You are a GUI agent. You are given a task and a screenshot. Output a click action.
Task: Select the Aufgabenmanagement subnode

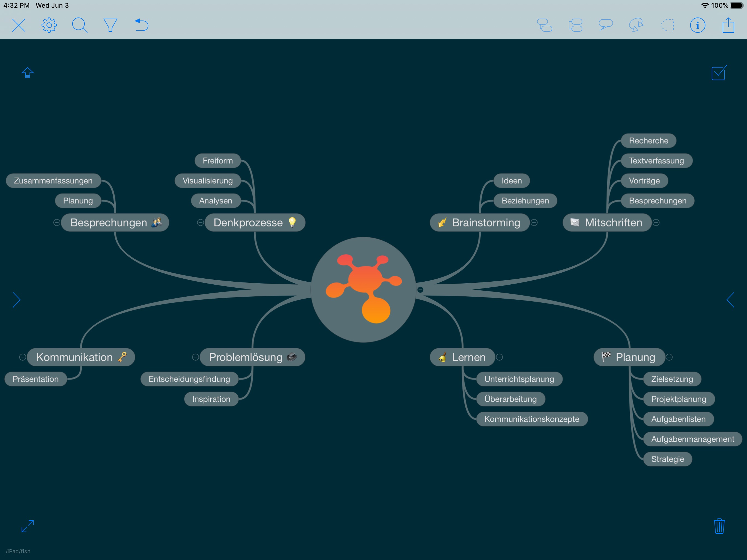coord(692,439)
